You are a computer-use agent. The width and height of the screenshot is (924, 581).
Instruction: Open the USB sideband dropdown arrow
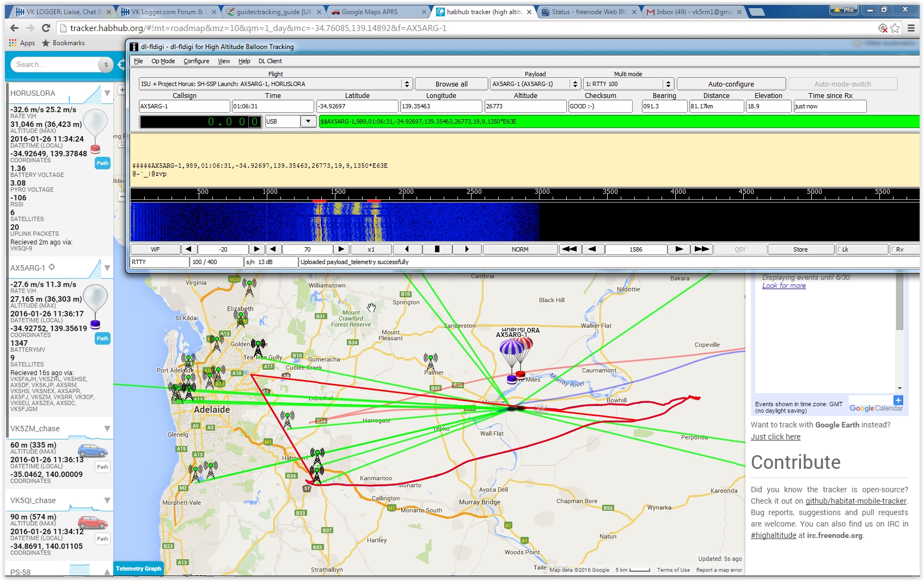pos(309,121)
